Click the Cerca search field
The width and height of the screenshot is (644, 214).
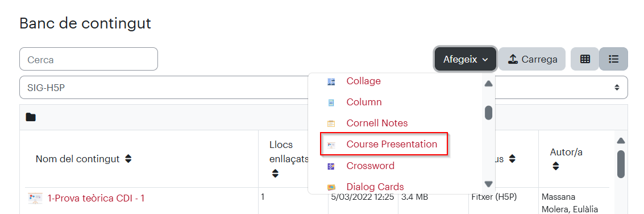point(89,59)
